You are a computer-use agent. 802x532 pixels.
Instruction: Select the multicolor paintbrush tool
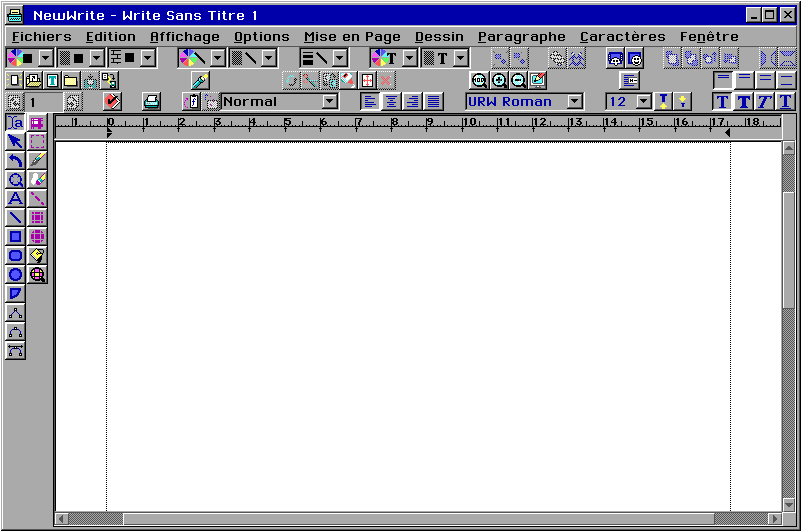tap(37, 161)
